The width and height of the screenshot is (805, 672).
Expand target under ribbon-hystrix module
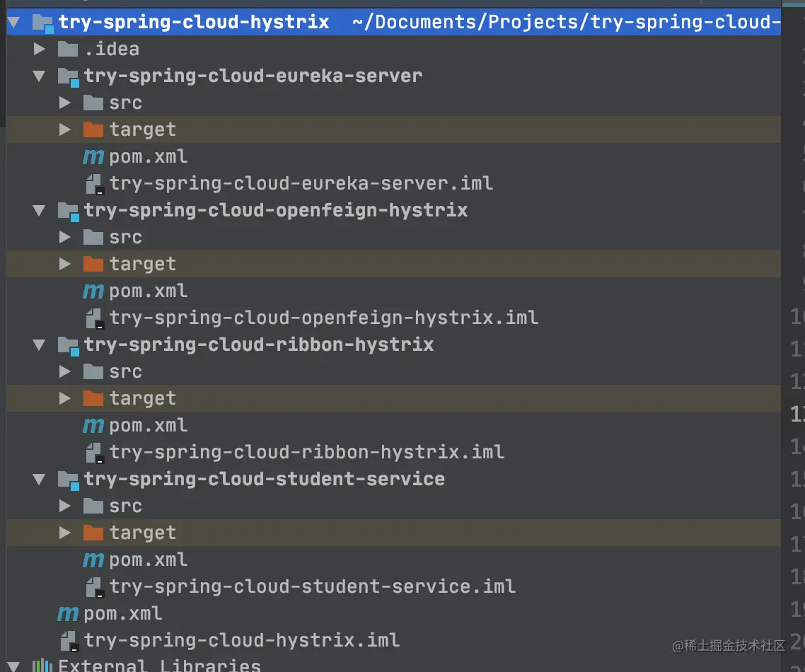(64, 398)
